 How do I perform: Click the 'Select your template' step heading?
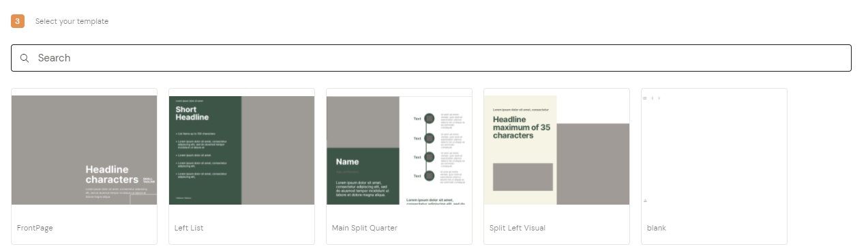point(72,21)
